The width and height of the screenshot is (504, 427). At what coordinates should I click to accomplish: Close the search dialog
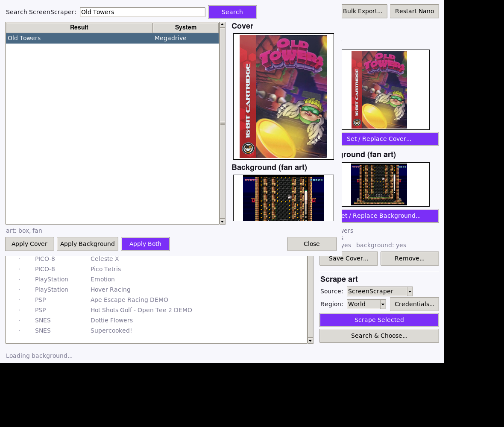312,244
